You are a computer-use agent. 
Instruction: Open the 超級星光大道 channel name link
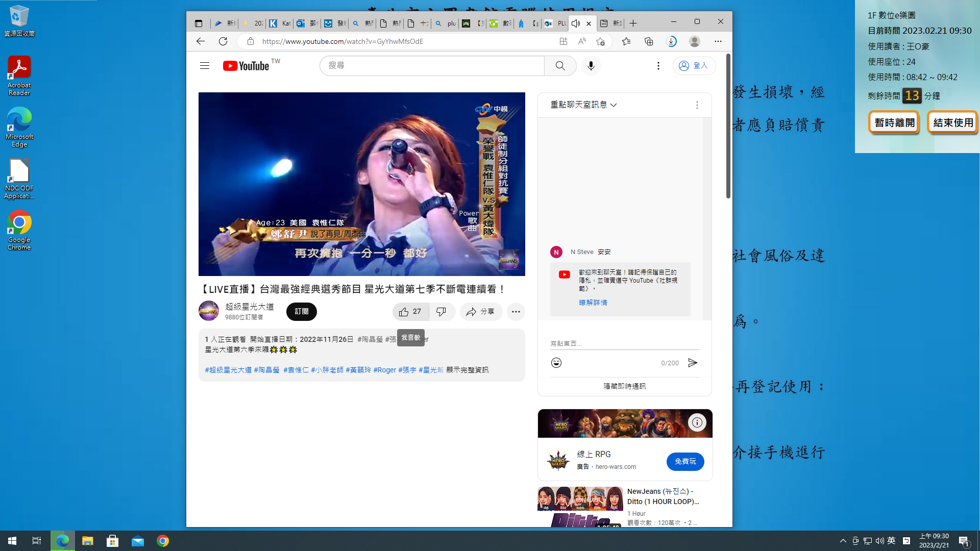click(250, 307)
